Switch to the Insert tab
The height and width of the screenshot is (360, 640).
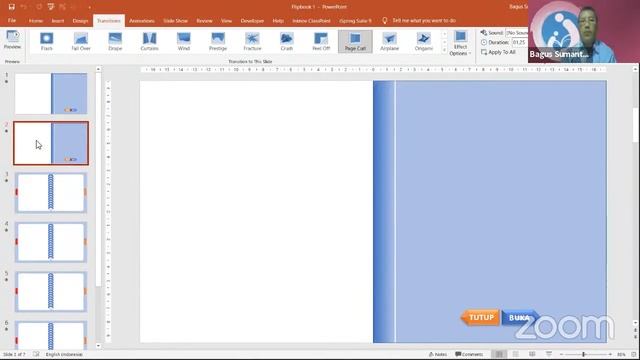click(x=58, y=21)
